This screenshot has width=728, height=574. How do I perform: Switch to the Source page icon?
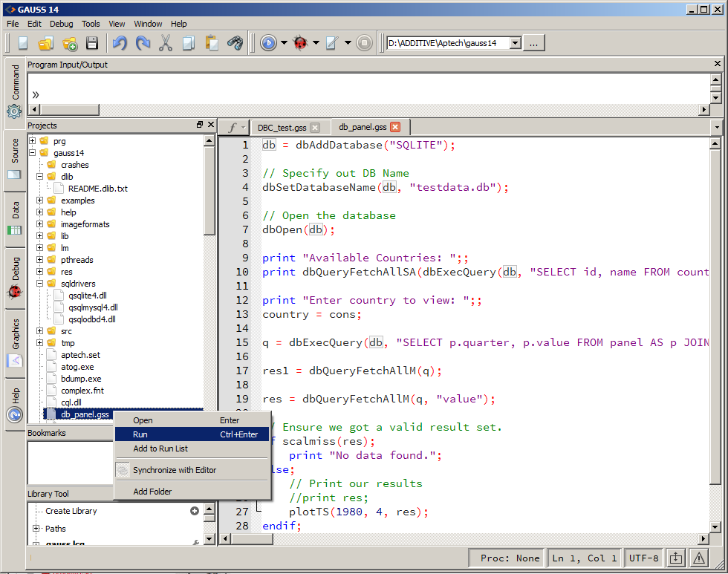pos(14,175)
